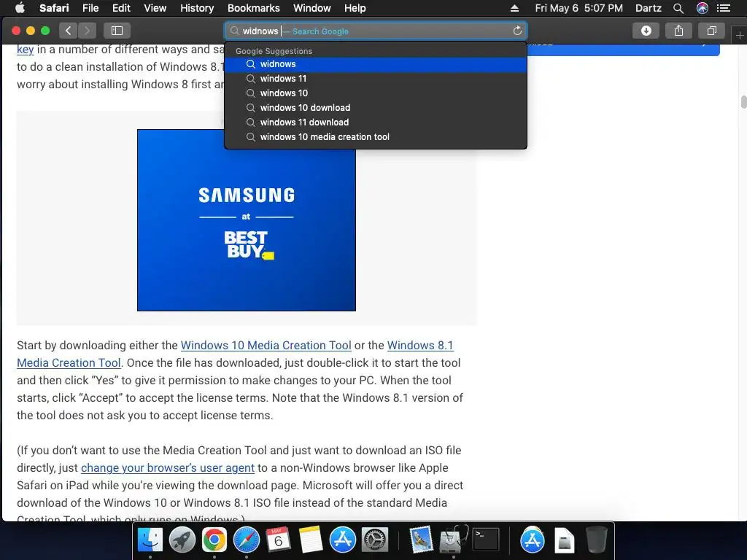Open Launchpad rocket icon in Dock
Screen dimensions: 747x560
pyautogui.click(x=182, y=540)
